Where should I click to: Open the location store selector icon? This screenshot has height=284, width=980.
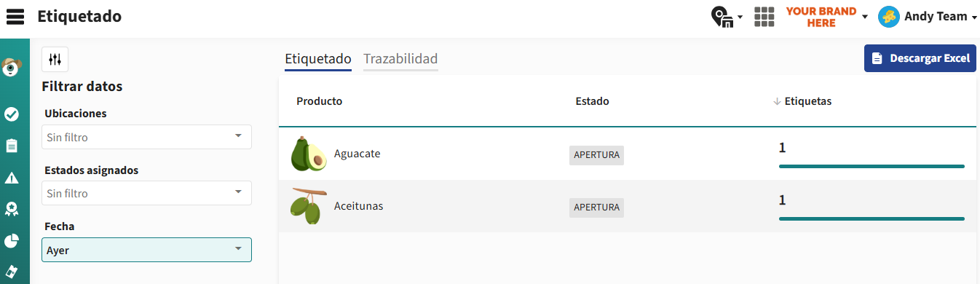pos(726,17)
